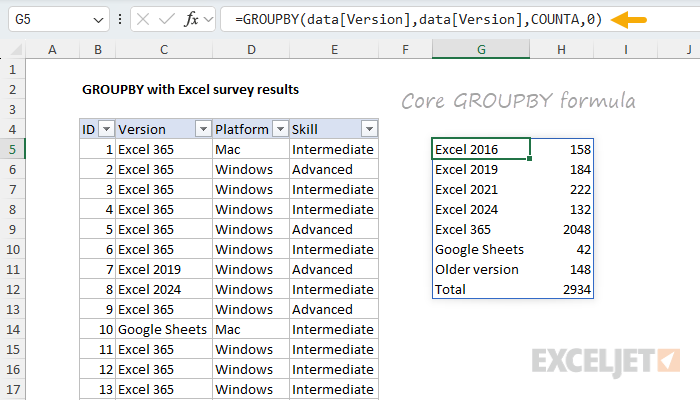Viewport: 700px width, 400px height.
Task: Select the 'Excel 2016' result cell
Action: [x=481, y=149]
